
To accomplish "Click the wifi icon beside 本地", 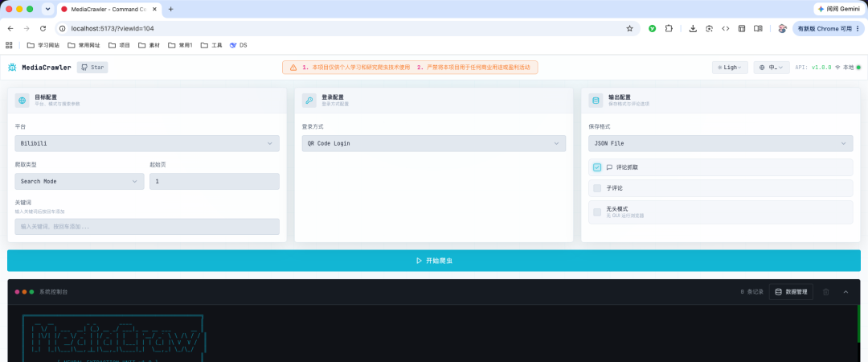I will (x=837, y=67).
